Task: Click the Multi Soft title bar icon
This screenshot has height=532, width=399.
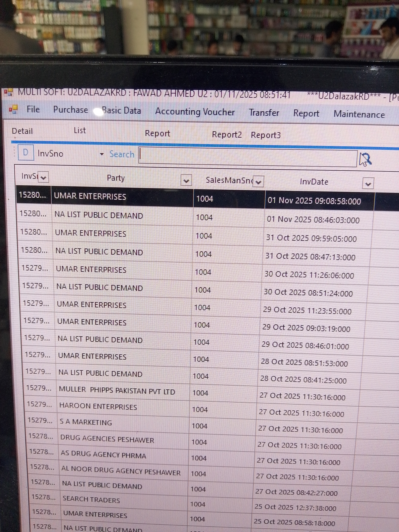Action: point(8,92)
